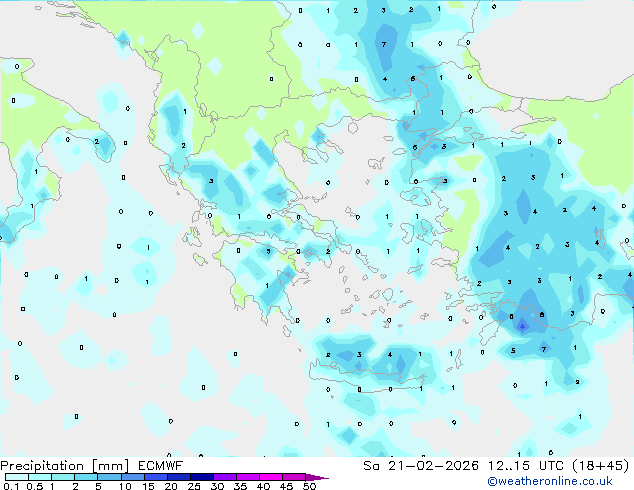Click the '45' legend scale label

286,486
